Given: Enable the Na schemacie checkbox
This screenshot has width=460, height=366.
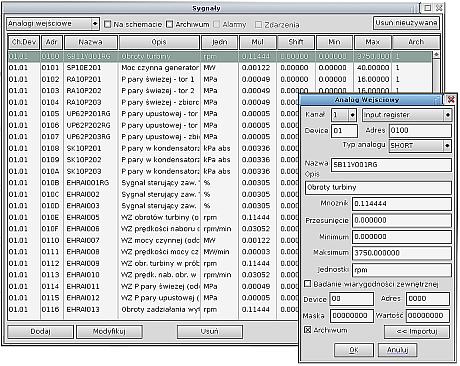Looking at the screenshot, I should 108,24.
